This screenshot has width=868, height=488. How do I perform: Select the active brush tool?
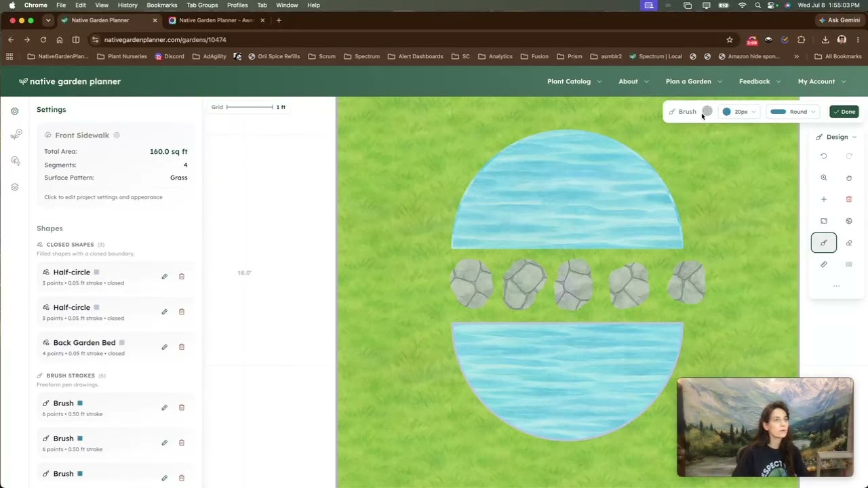(x=824, y=243)
